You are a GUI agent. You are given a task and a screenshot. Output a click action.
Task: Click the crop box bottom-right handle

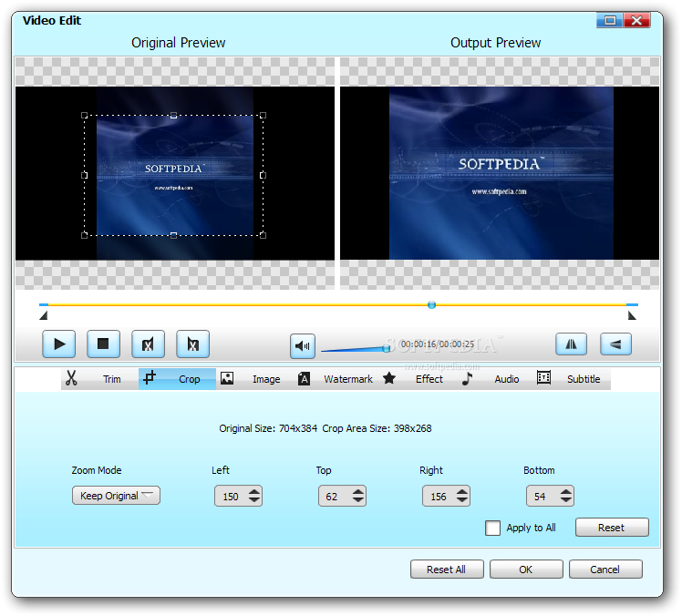[263, 235]
